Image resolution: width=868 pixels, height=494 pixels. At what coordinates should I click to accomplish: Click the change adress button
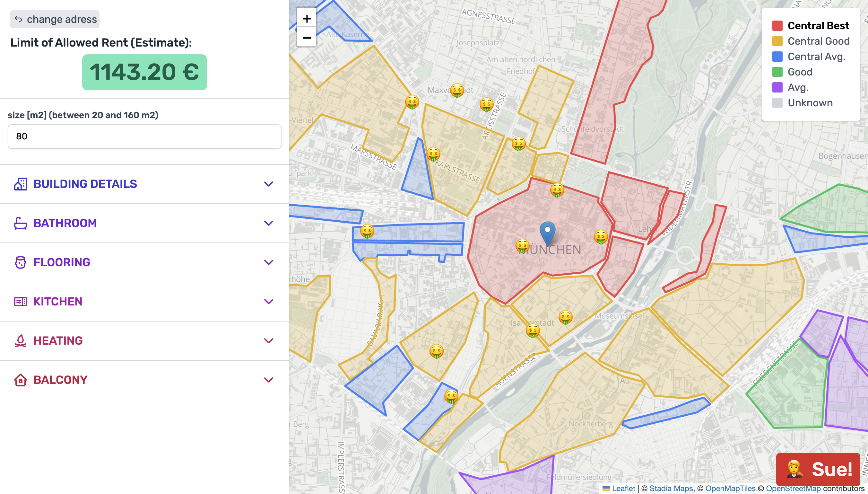pos(55,19)
